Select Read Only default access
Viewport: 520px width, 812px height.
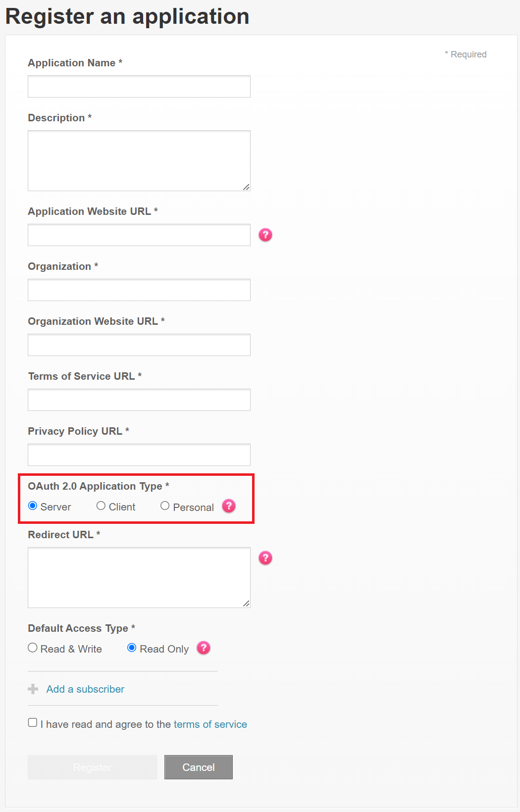131,647
